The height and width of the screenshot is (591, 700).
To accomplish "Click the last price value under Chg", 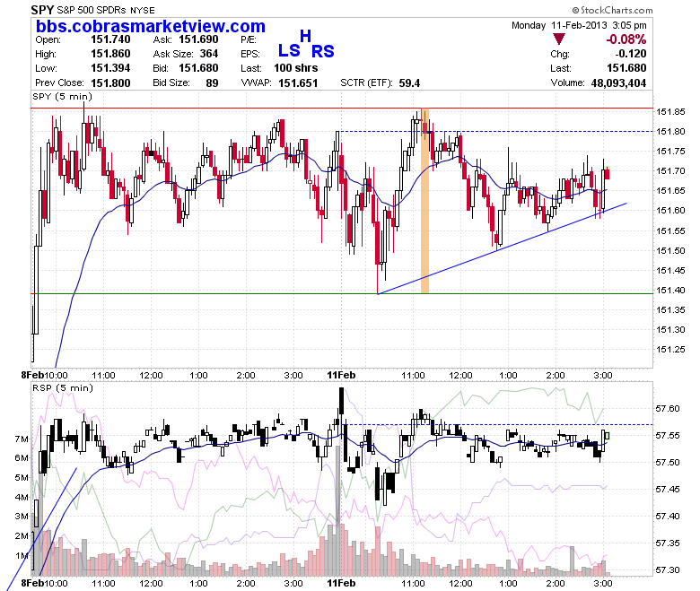I will coord(626,68).
